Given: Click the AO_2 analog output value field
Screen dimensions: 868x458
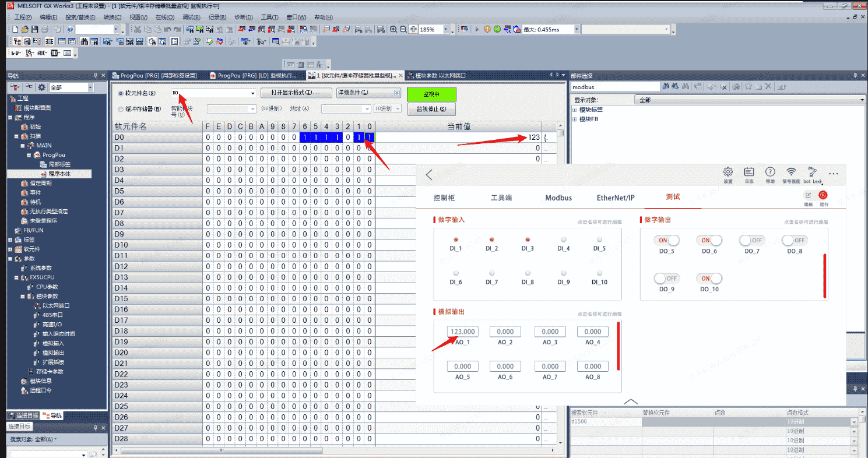Looking at the screenshot, I should click(x=505, y=332).
